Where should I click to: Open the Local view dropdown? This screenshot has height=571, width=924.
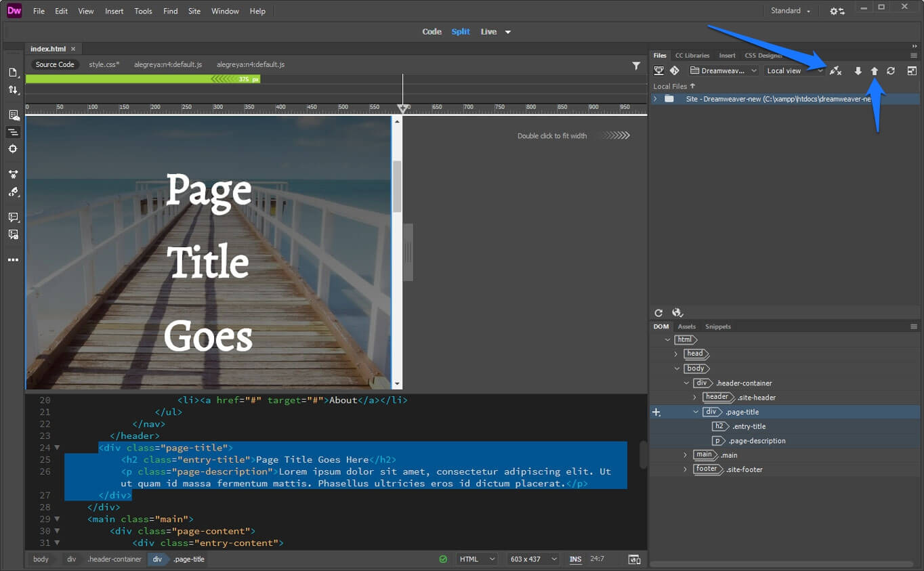pos(793,70)
